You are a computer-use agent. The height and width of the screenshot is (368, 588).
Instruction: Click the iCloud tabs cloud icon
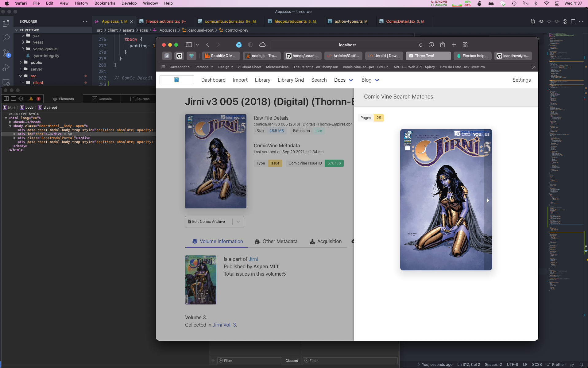[262, 45]
